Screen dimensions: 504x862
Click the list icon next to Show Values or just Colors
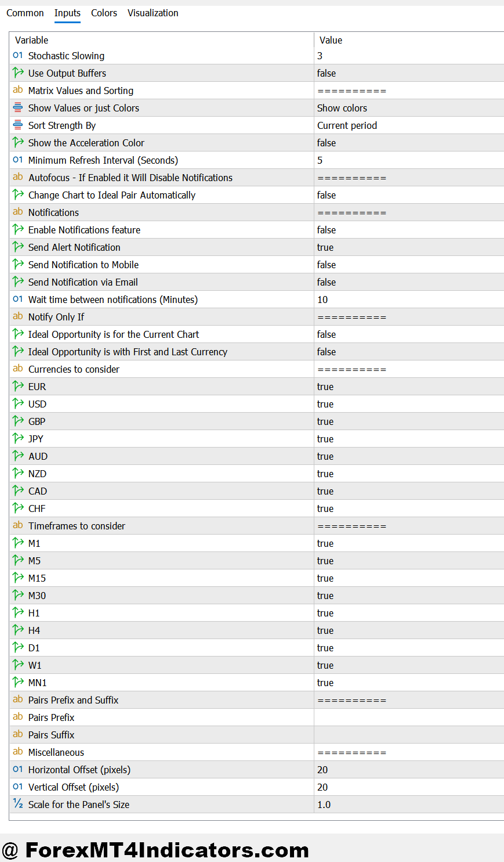[17, 107]
